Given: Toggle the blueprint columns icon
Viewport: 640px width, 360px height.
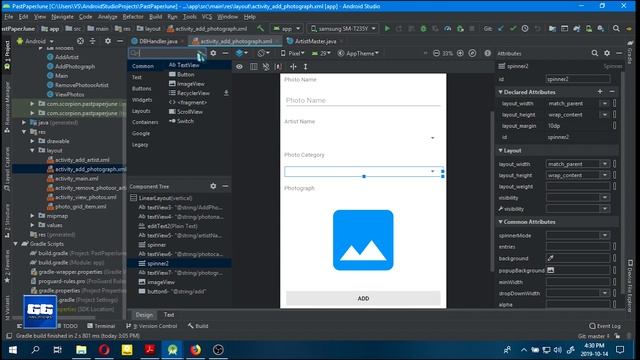Looking at the screenshot, I should [253, 67].
